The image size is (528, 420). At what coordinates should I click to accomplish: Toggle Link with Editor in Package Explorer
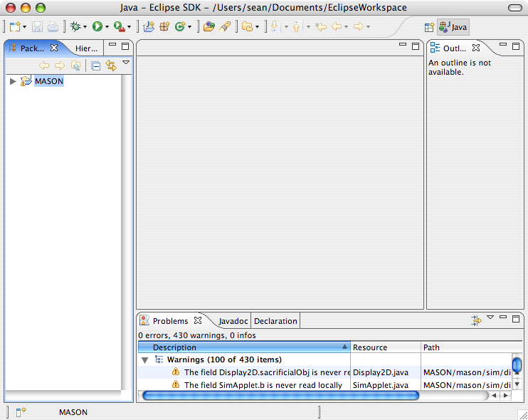pyautogui.click(x=110, y=65)
